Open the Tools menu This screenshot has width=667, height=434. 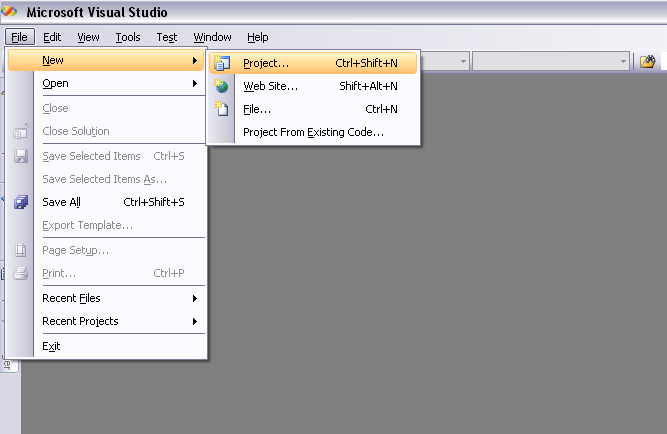(128, 37)
